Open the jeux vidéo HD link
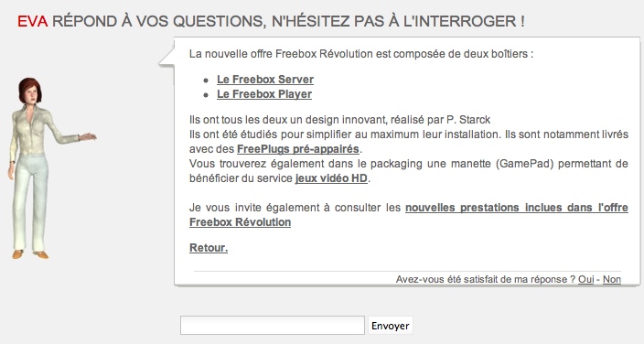644x344 pixels. click(331, 178)
